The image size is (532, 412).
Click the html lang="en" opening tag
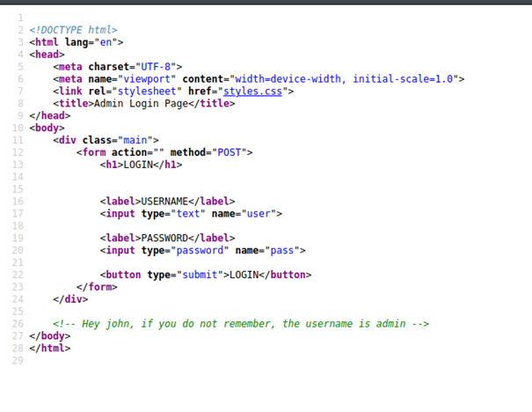(77, 42)
